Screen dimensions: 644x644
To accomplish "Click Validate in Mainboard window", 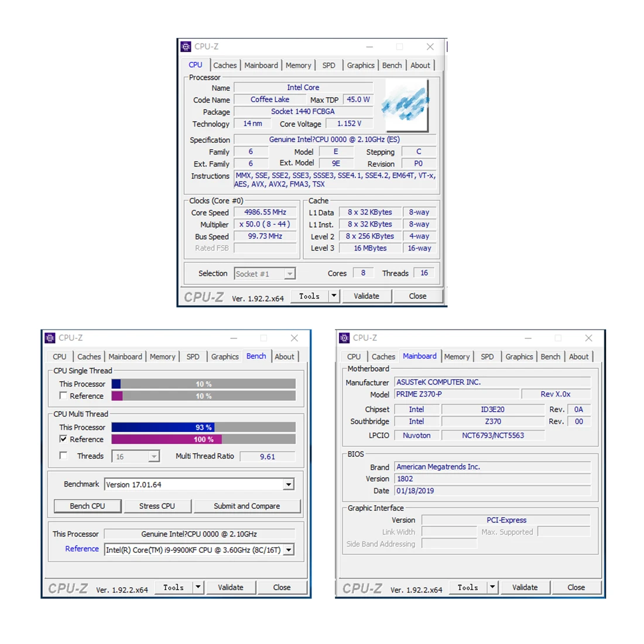I will pos(525,587).
